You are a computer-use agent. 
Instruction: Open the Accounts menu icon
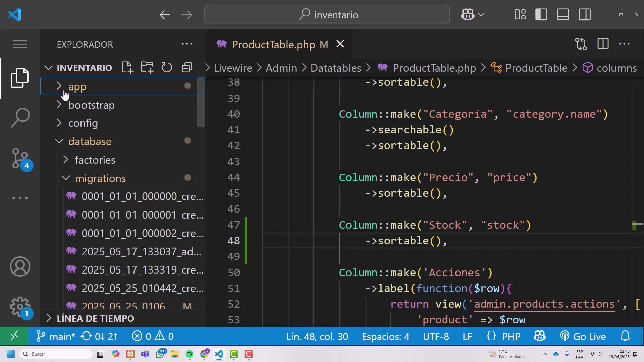(x=20, y=266)
